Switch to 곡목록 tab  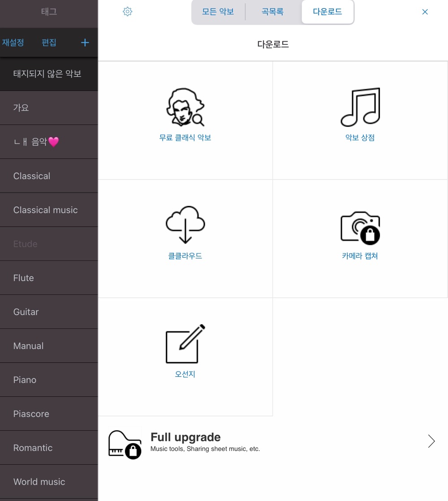(272, 12)
